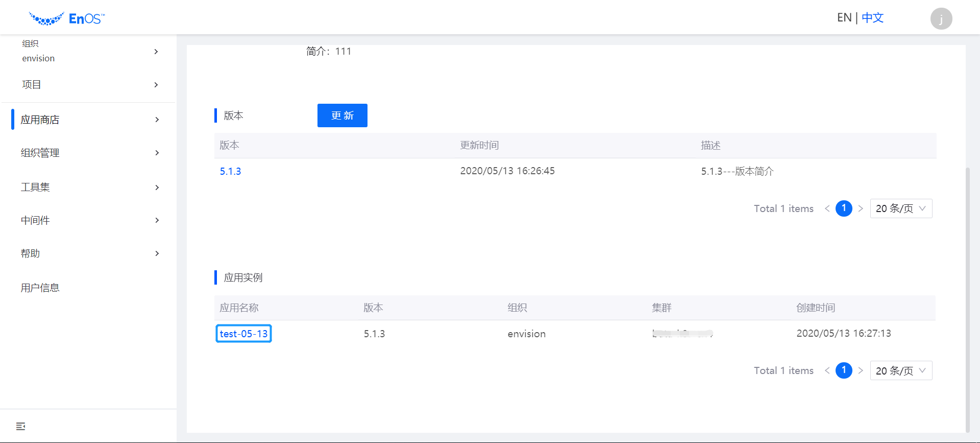Click the vertical page scrollbar
980x443 pixels.
pos(967,299)
